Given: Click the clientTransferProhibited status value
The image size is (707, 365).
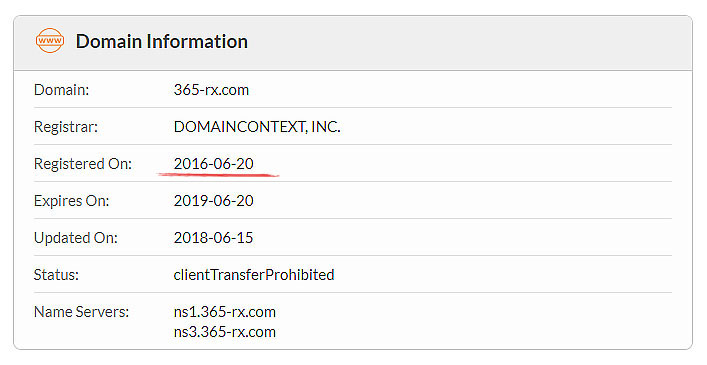Looking at the screenshot, I should tap(254, 274).
